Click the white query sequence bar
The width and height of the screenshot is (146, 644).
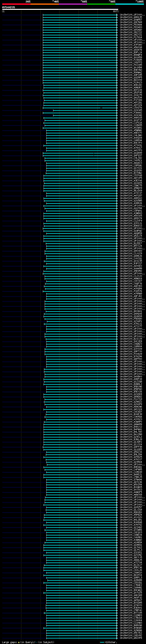coord(60,9)
